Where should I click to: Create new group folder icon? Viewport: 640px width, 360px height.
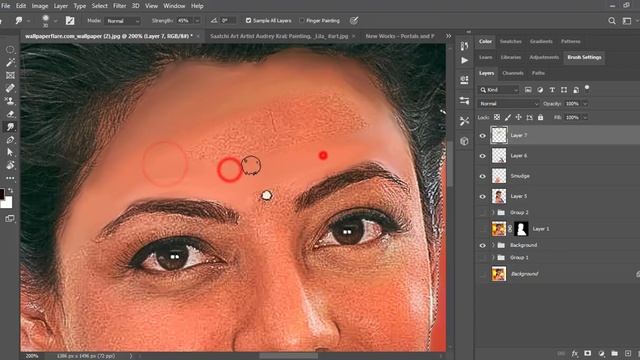pos(614,353)
